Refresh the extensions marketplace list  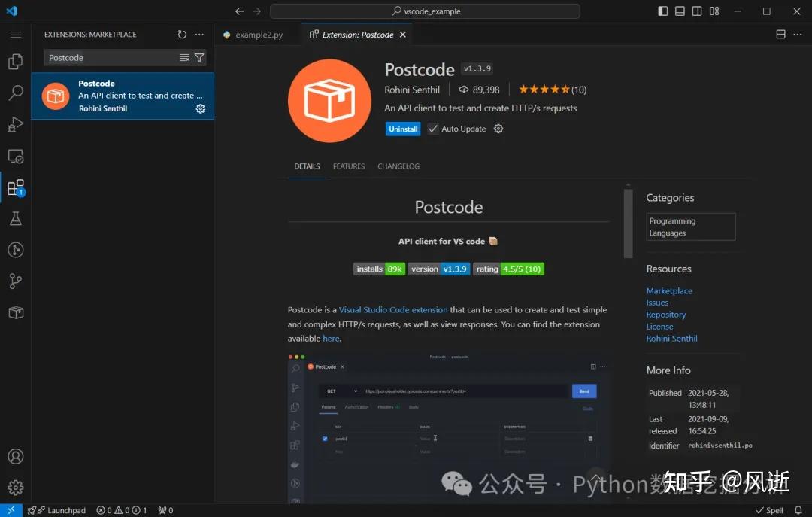coord(182,34)
